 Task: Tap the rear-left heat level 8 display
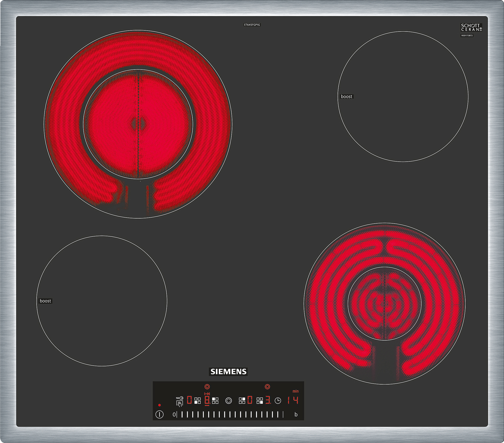(x=207, y=400)
